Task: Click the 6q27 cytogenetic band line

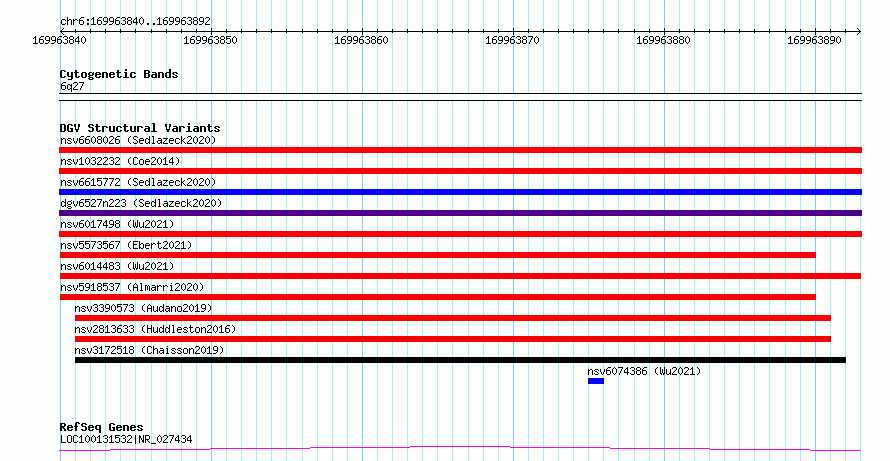Action: click(x=460, y=97)
